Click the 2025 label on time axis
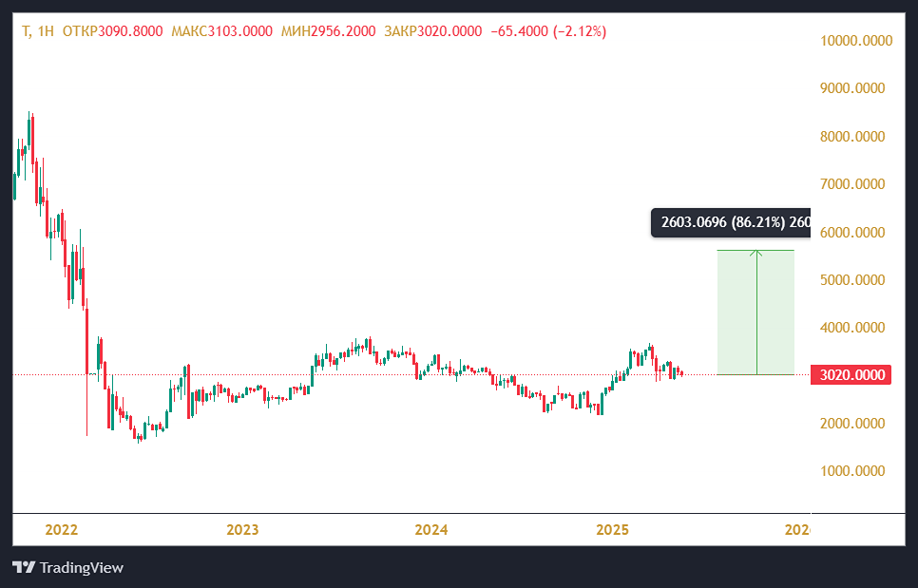 coord(615,529)
